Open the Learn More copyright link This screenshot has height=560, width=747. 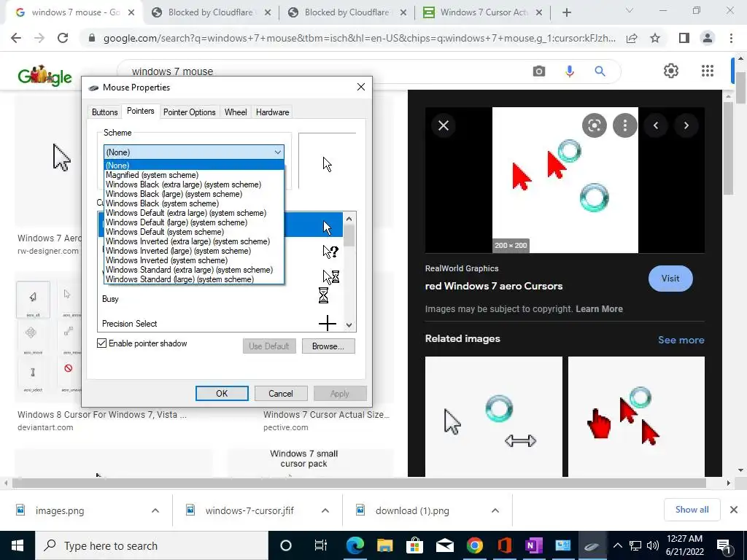click(x=600, y=309)
